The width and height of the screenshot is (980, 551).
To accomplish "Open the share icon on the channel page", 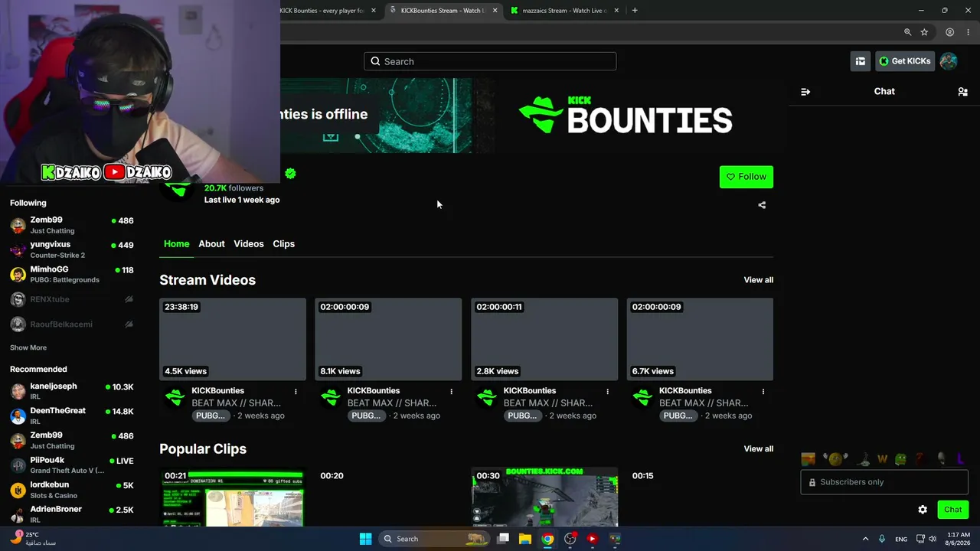I will pyautogui.click(x=762, y=205).
